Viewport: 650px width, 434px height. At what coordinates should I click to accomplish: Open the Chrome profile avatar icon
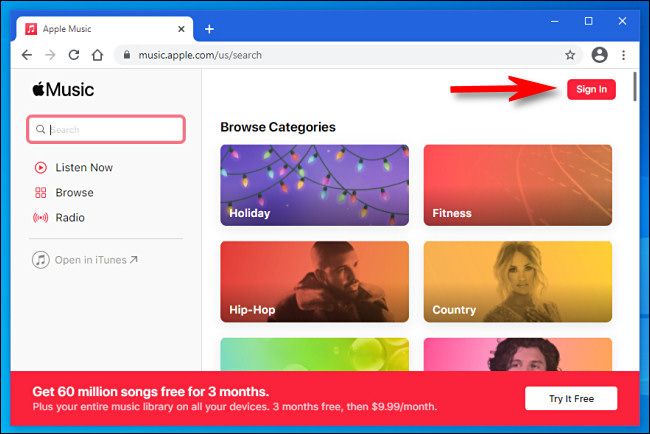[x=599, y=55]
